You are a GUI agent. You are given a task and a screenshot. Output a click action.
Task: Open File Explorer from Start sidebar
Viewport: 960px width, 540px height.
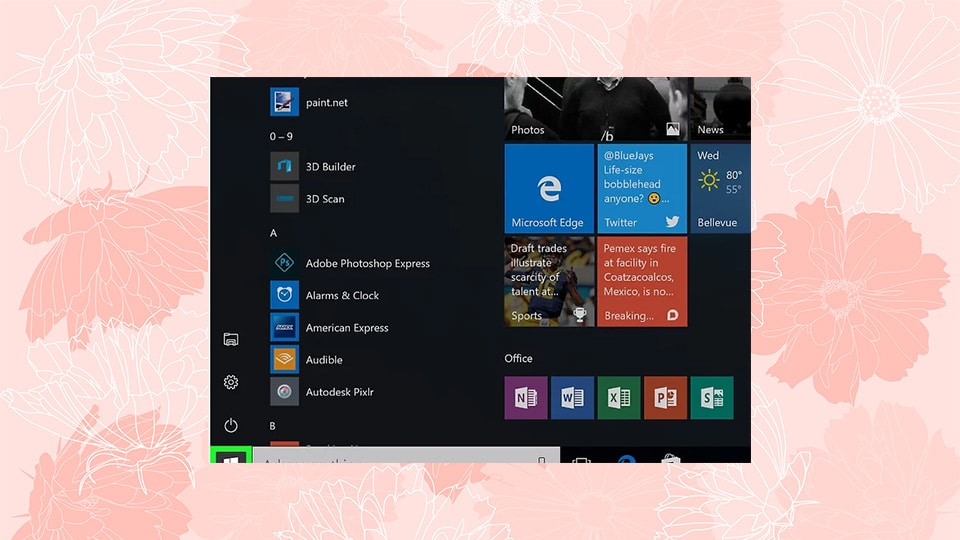pos(231,339)
